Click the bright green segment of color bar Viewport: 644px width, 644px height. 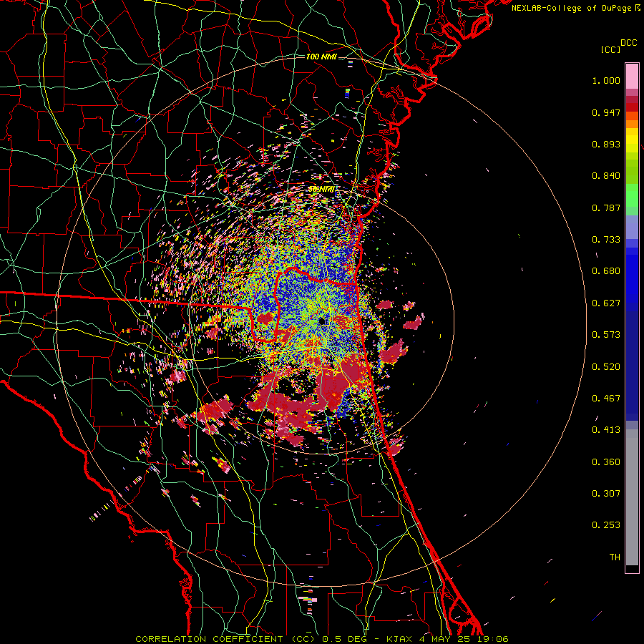click(x=632, y=195)
